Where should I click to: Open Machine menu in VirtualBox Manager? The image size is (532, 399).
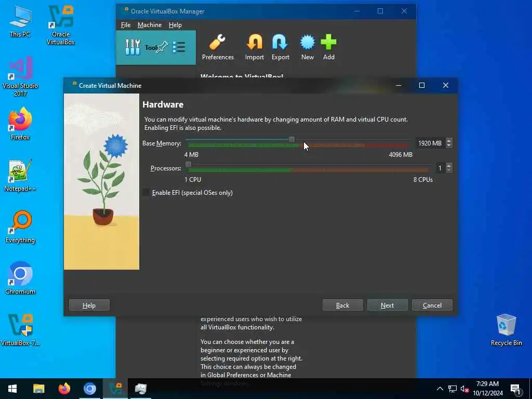pyautogui.click(x=150, y=25)
